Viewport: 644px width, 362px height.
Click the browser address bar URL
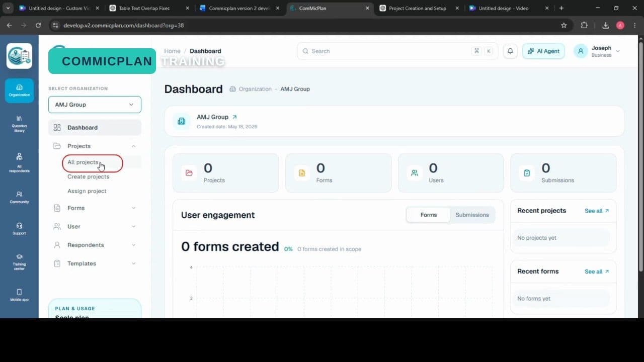pyautogui.click(x=123, y=25)
